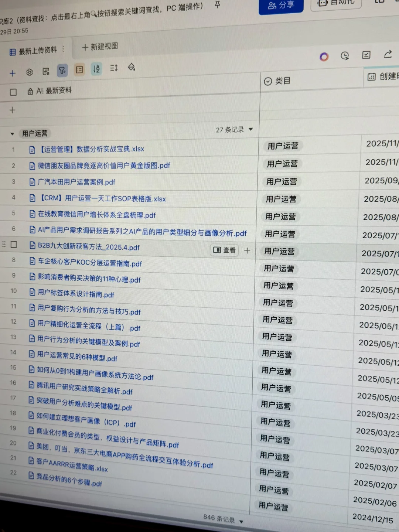Click the plus icon to add a record in the toolbar
The image size is (399, 532).
(x=13, y=73)
